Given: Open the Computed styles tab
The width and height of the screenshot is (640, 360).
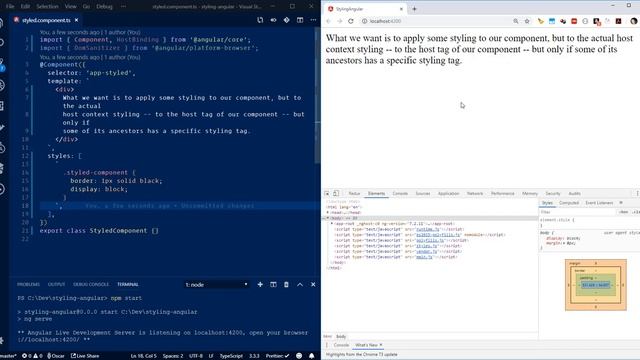Looking at the screenshot, I should [569, 203].
